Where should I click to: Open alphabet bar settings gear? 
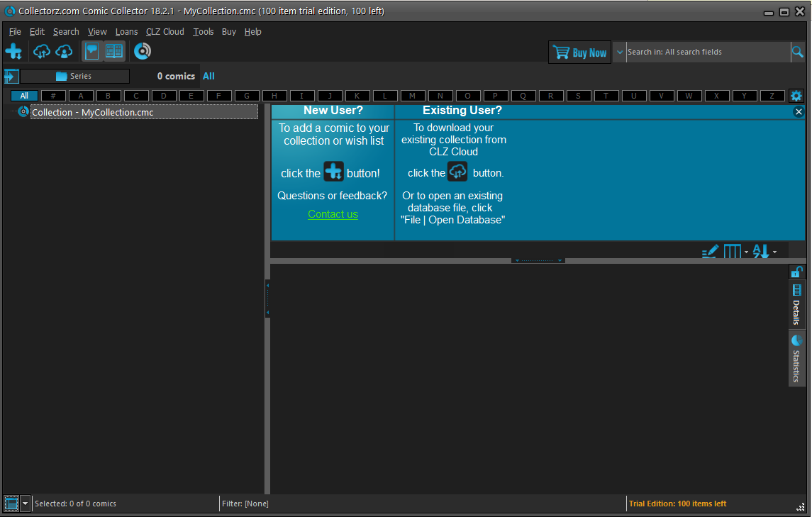coord(796,96)
